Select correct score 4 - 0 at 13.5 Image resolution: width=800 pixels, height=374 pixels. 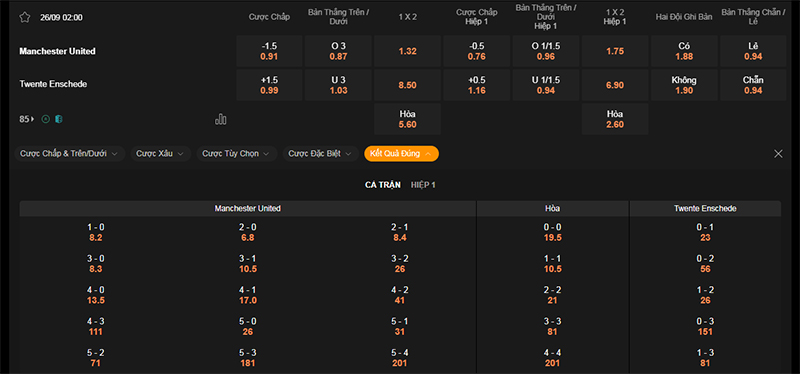(95, 295)
